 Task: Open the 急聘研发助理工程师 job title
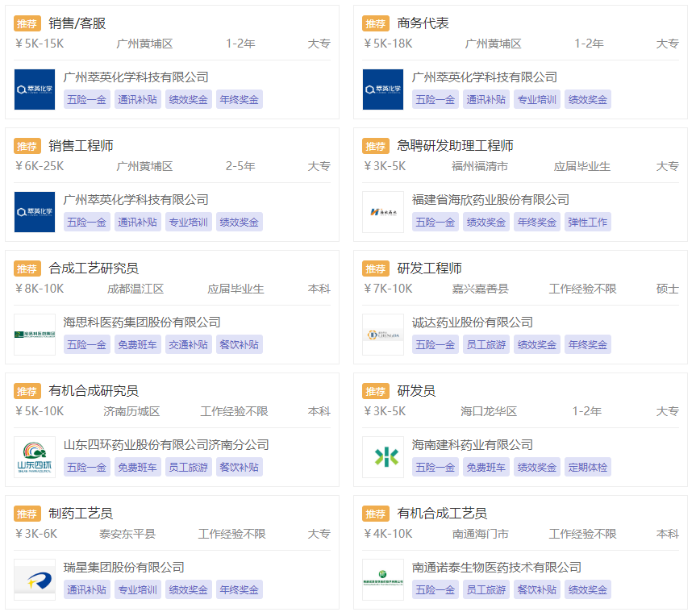(455, 146)
